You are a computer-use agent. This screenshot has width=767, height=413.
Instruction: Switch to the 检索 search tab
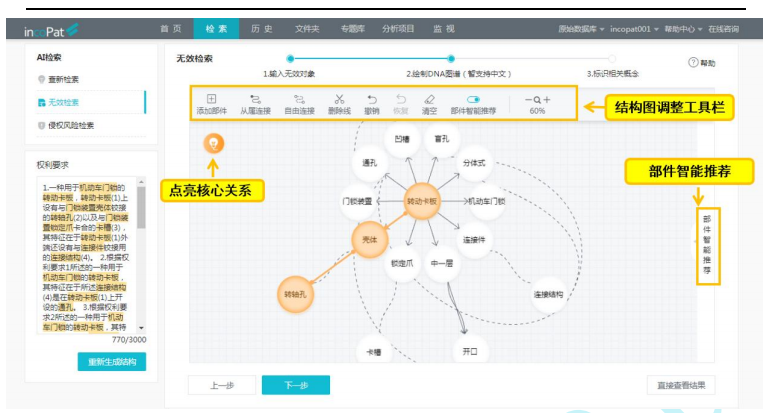[216, 29]
